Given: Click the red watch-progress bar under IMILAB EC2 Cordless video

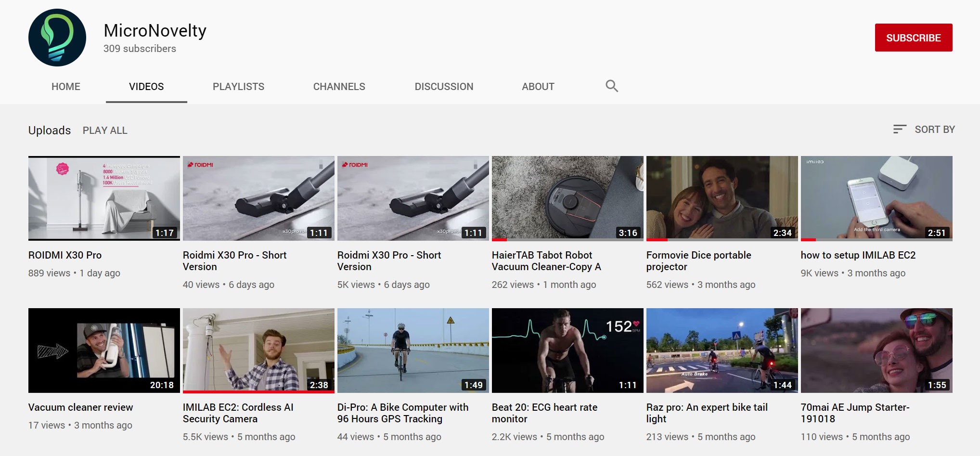Looking at the screenshot, I should click(x=258, y=391).
